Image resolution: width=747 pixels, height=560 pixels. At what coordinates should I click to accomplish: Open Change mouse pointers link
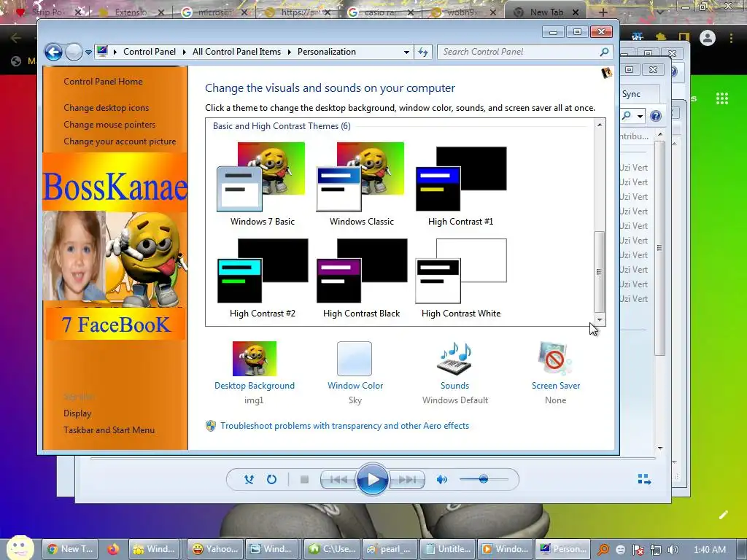[109, 125]
